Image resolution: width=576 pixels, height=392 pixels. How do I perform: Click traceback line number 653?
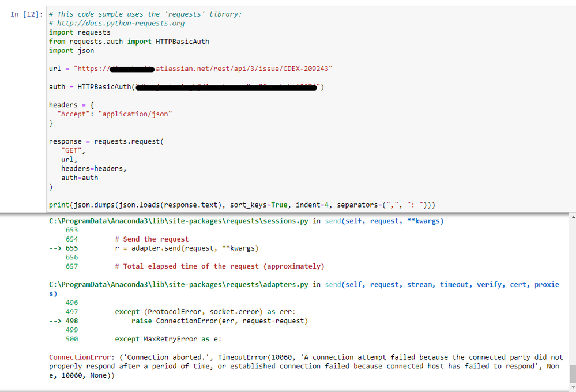[71, 230]
